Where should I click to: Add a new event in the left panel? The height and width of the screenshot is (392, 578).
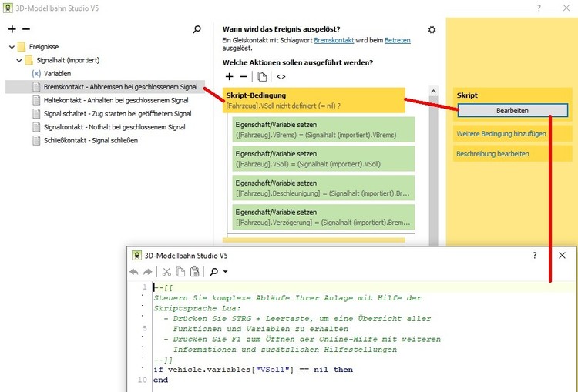pyautogui.click(x=12, y=29)
